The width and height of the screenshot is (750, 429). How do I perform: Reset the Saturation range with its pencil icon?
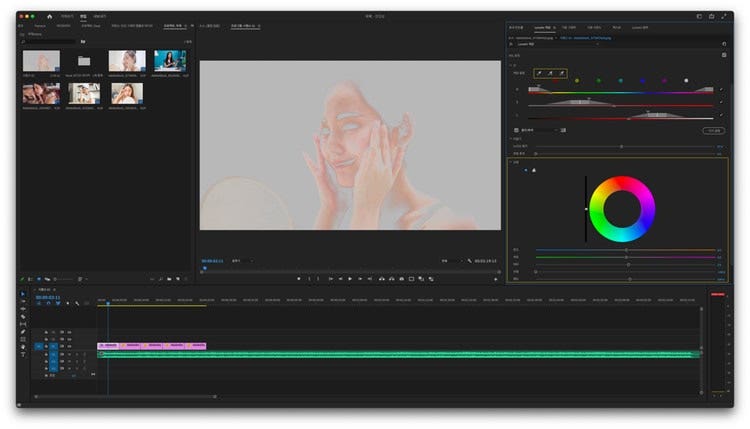pyautogui.click(x=721, y=102)
